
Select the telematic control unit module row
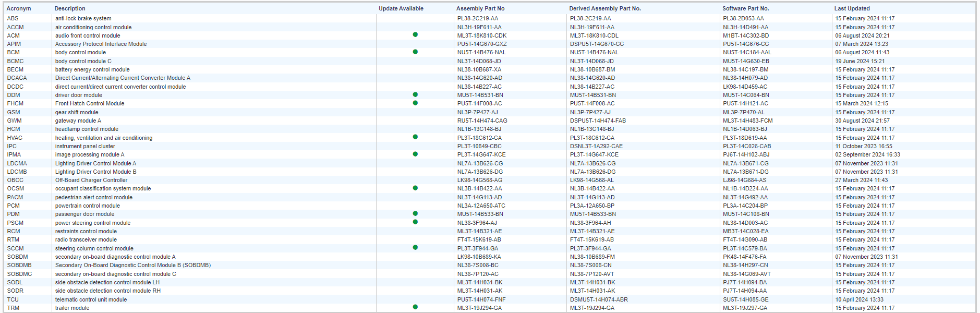91,299
